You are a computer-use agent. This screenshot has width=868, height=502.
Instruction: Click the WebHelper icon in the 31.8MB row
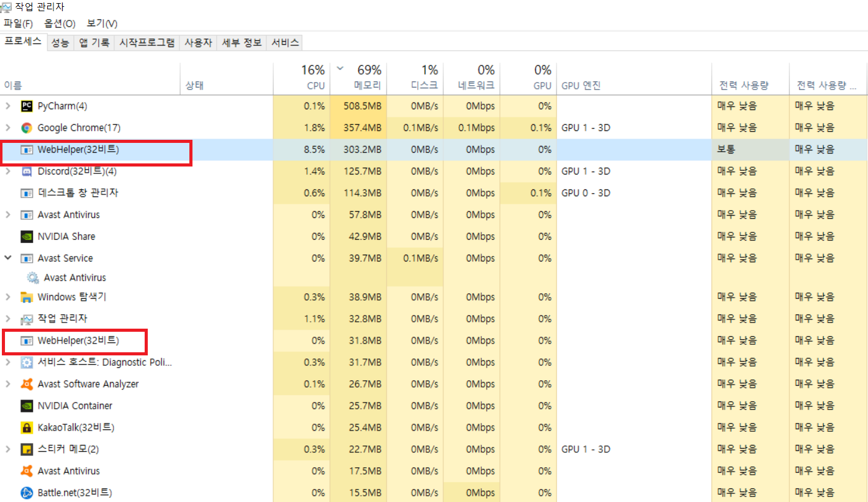click(27, 340)
